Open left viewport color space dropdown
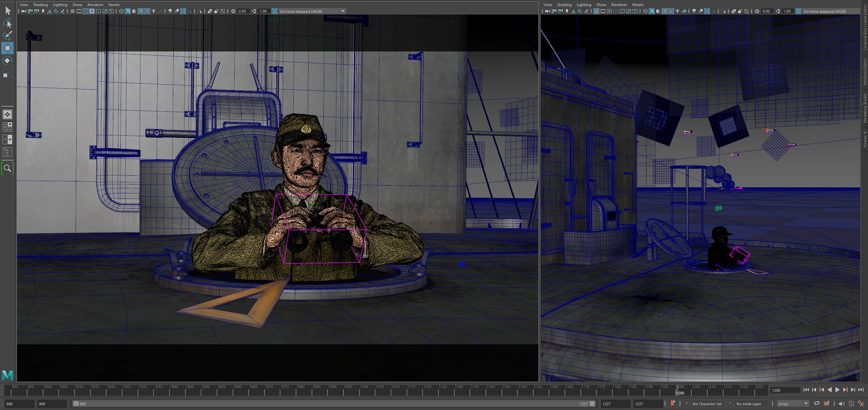The width and height of the screenshot is (868, 410). coord(343,11)
